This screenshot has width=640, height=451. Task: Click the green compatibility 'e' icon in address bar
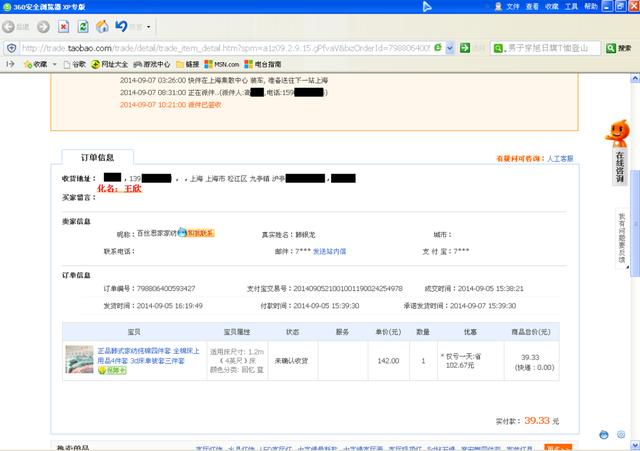[x=438, y=48]
